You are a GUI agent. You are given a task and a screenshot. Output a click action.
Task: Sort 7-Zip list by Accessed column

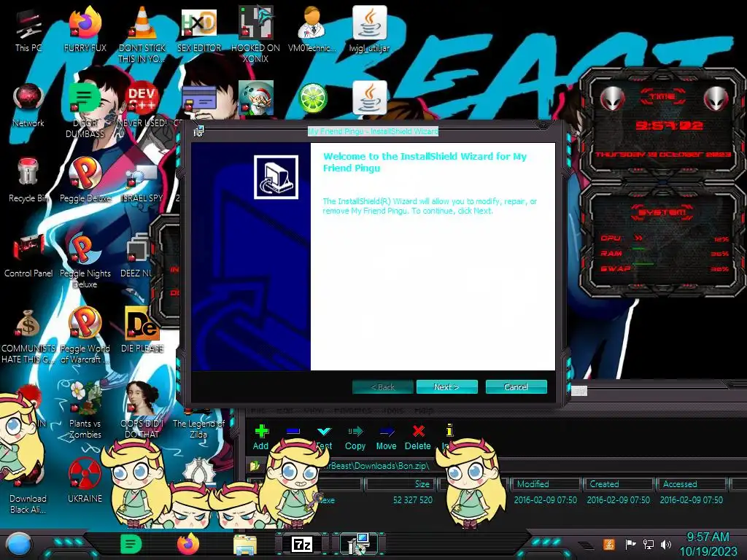692,484
